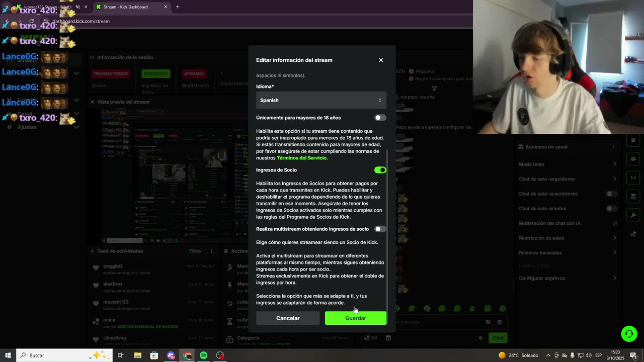Viewport: 644px width, 362px height.
Task: Select baggie0 row in activity feed
Action: (x=153, y=269)
